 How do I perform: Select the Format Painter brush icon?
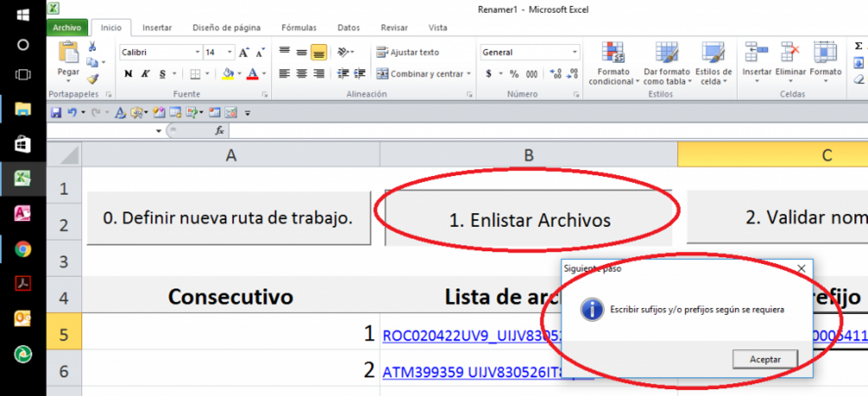(92, 79)
